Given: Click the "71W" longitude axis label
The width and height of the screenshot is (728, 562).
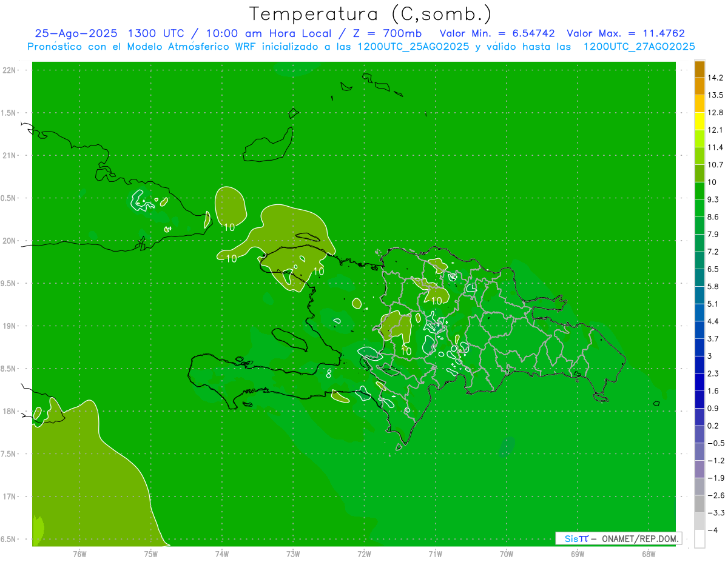Looking at the screenshot, I should pyautogui.click(x=435, y=554).
